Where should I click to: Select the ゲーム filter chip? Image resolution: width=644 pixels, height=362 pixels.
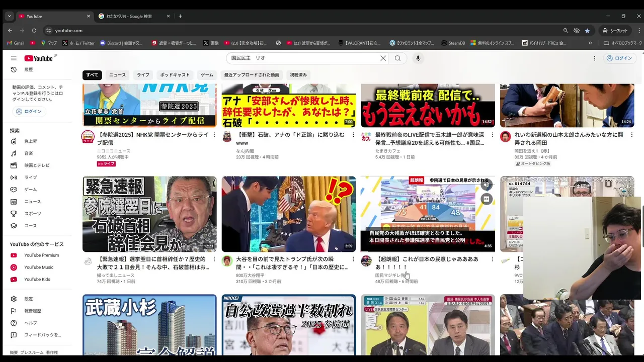point(207,75)
